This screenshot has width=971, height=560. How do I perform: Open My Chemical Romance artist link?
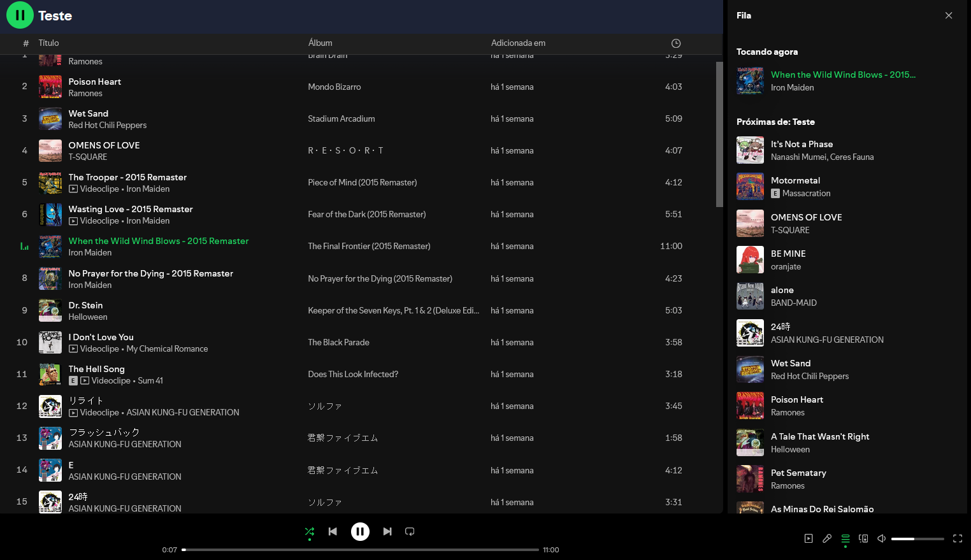click(167, 348)
